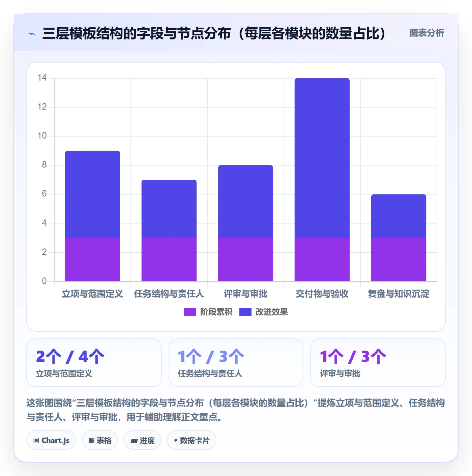The height and width of the screenshot is (476, 472).
Task: Click the 立项与范围定义 x-axis label
Action: 92,294
